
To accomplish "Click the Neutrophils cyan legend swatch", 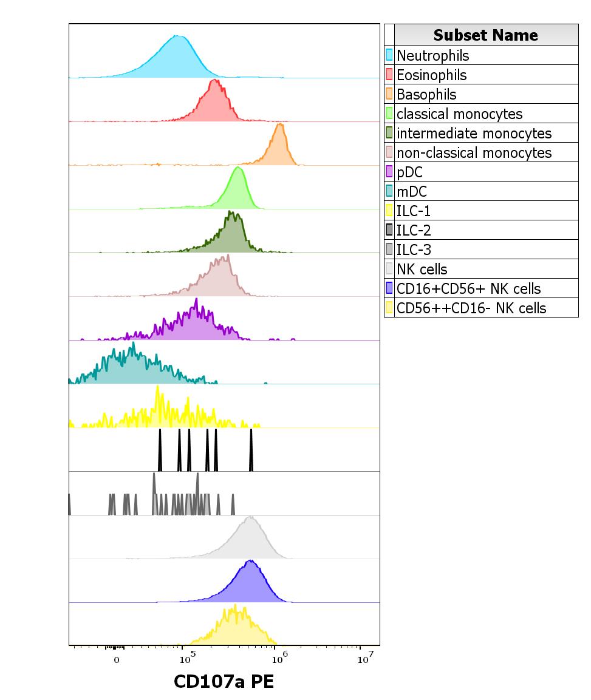I will point(389,55).
